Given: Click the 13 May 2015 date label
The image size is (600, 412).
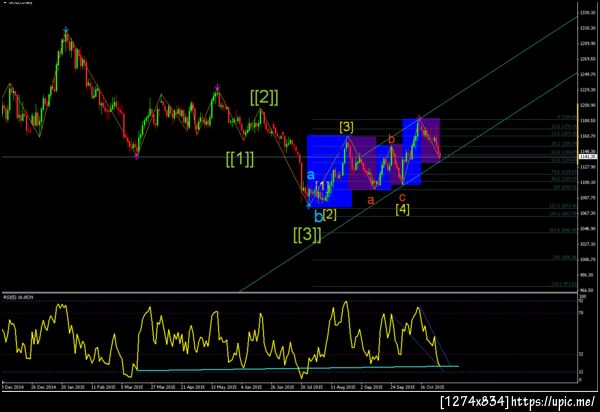Looking at the screenshot, I should coord(223,387).
